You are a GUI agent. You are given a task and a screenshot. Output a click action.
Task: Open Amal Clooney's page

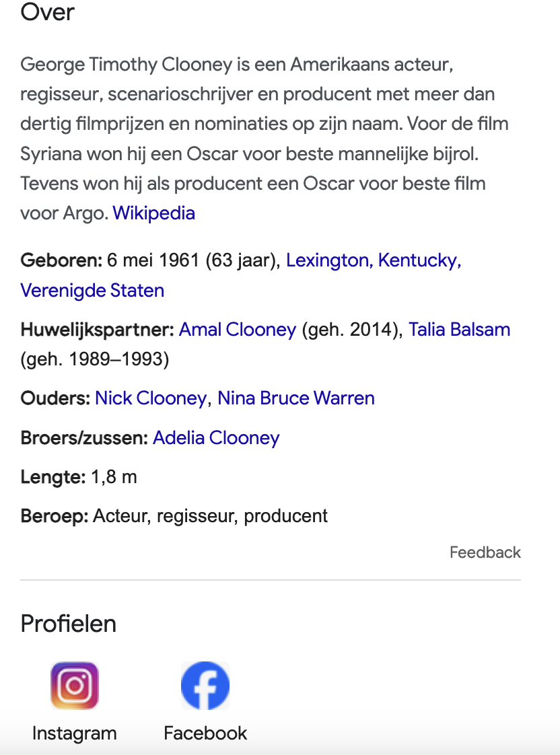(238, 329)
